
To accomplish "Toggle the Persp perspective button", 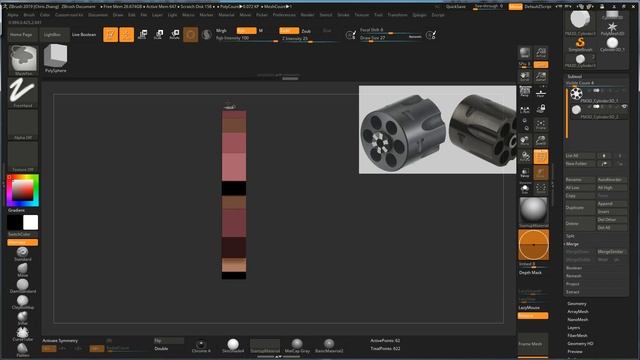I will click(525, 92).
